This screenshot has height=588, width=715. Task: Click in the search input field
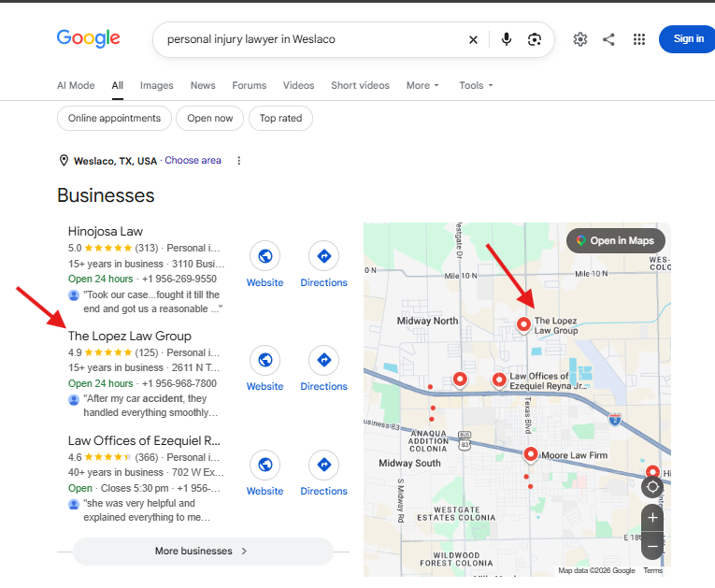tap(315, 39)
